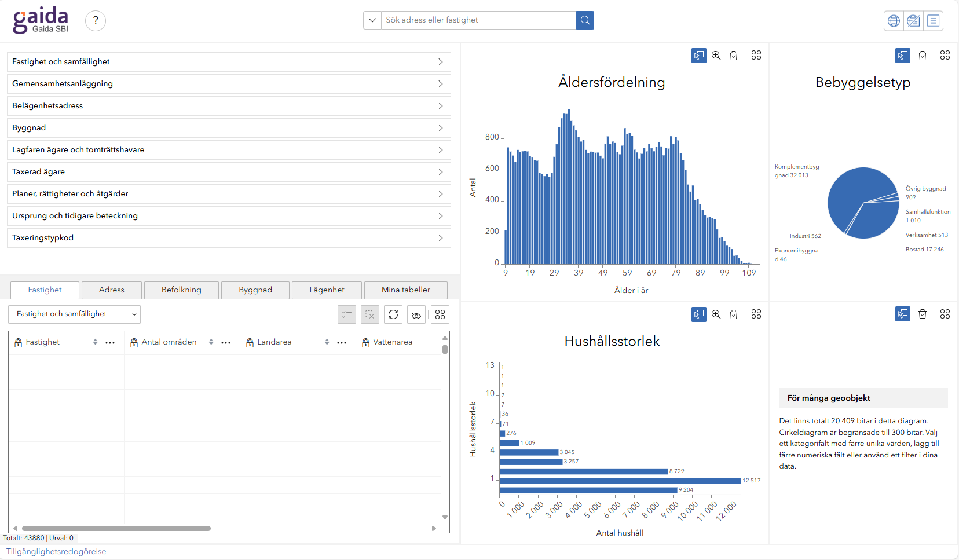The width and height of the screenshot is (959, 560).
Task: Toggle selection mode on Åldersfördelning chart
Action: [x=699, y=56]
